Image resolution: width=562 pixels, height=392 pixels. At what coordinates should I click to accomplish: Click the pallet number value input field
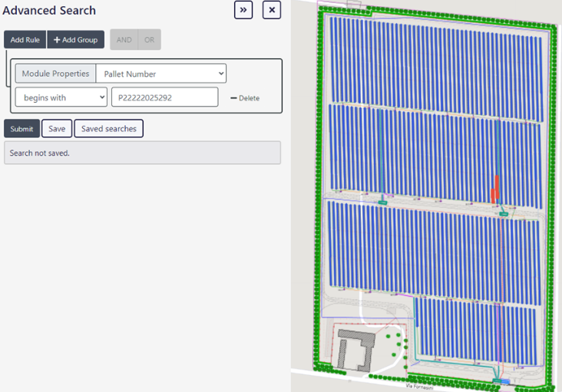(164, 97)
